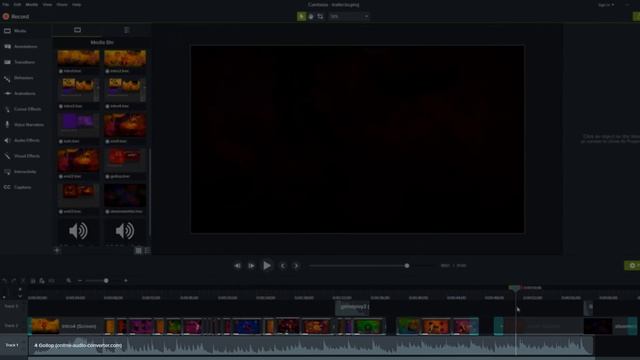
Task: Switch Media Bin to thumbnail grid view
Action: point(138,250)
